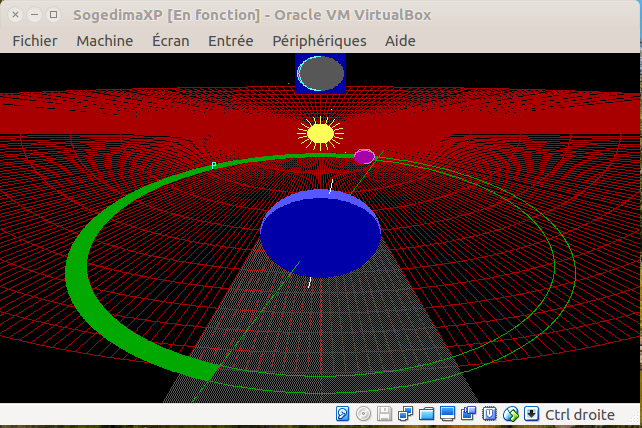Click the video capture status icon

(468, 414)
